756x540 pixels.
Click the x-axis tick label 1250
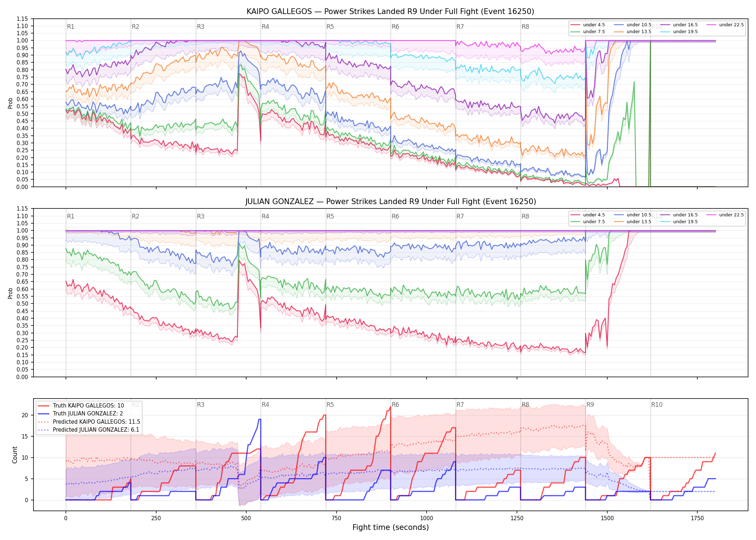(x=517, y=518)
